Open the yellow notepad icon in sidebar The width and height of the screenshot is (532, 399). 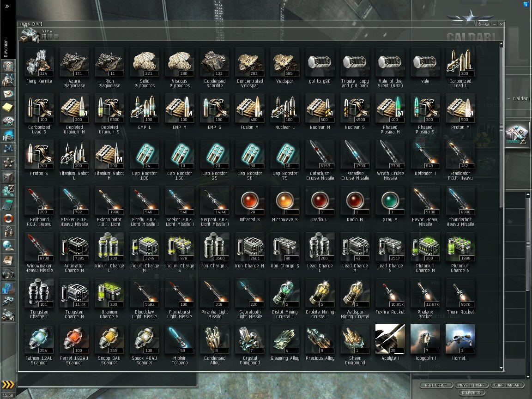[8, 108]
